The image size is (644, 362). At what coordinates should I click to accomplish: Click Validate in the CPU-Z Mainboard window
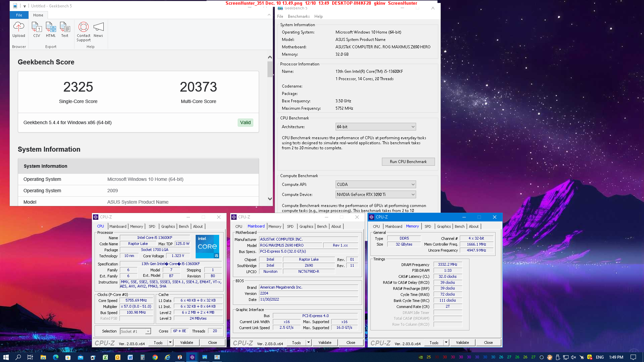(x=325, y=343)
